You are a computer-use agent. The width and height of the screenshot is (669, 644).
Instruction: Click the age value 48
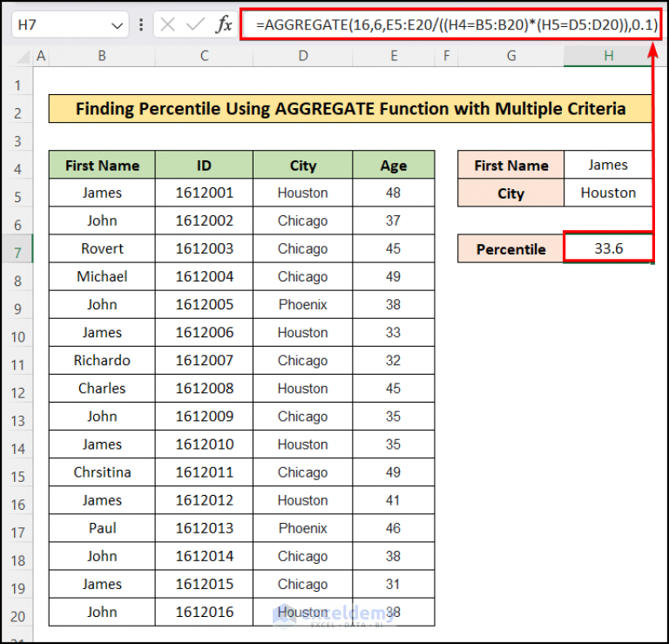[x=394, y=193]
